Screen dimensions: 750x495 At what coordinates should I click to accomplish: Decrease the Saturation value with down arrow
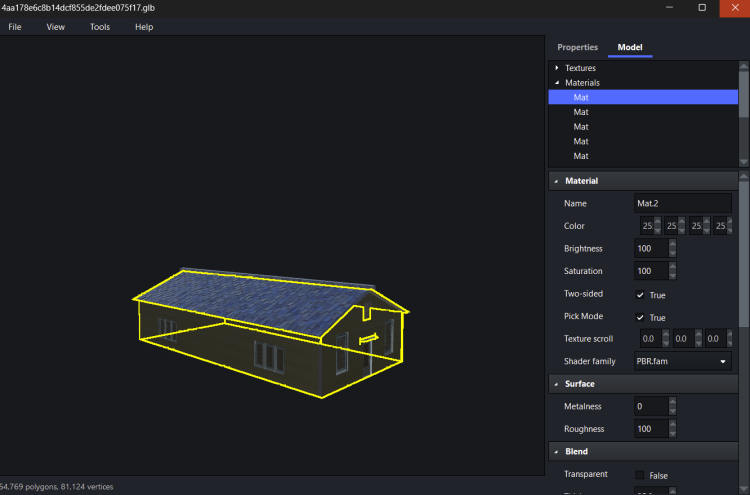point(672,275)
